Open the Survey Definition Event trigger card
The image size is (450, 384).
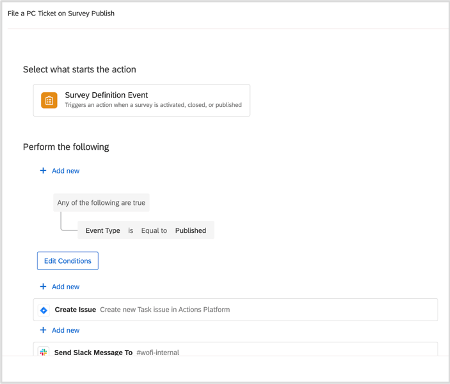click(142, 100)
